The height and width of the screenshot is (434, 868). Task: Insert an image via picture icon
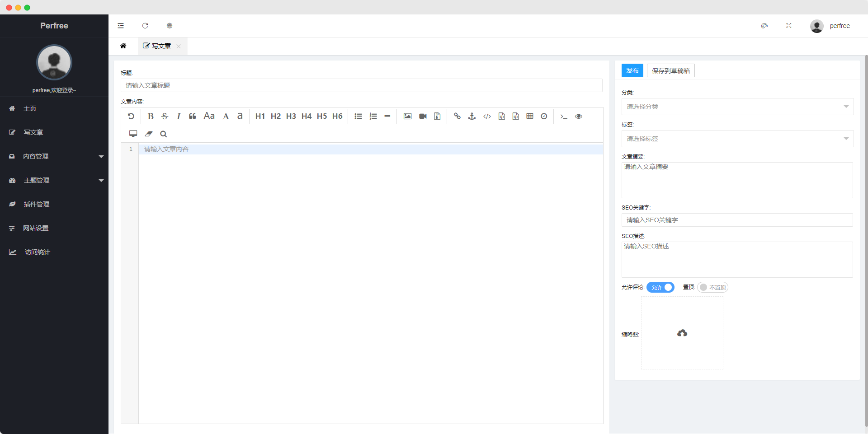(407, 116)
